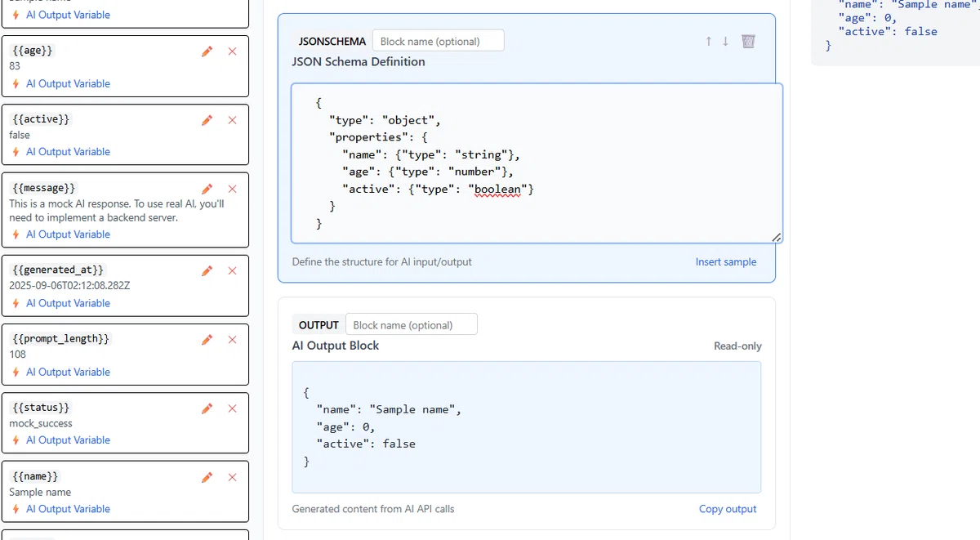Delete the JSONSCHEMA block with trash icon
This screenshot has width=980, height=540.
[x=748, y=41]
